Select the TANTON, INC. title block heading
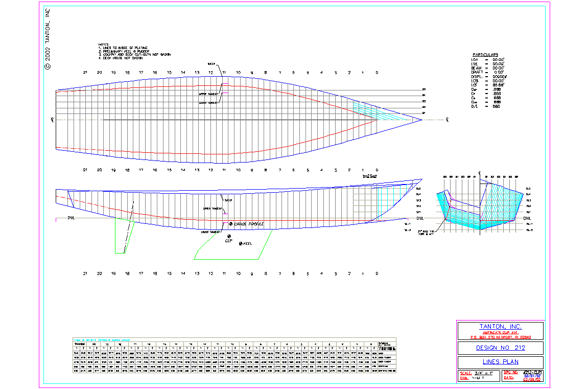The image size is (588, 389). pos(500,326)
